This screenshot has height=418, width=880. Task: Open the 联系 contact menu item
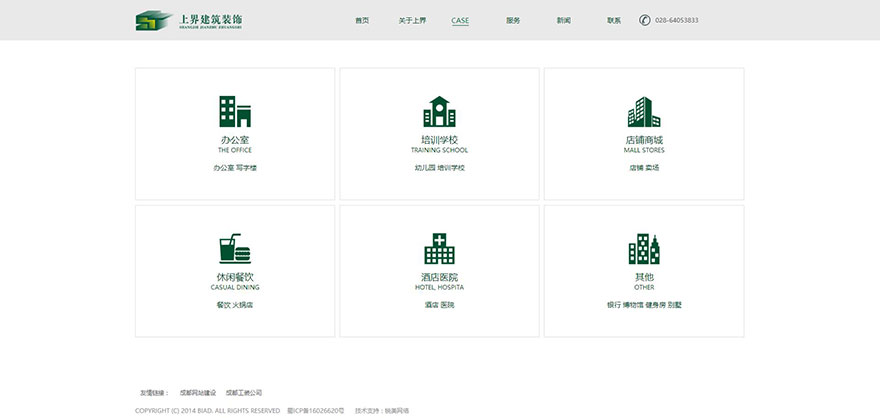[x=613, y=20]
